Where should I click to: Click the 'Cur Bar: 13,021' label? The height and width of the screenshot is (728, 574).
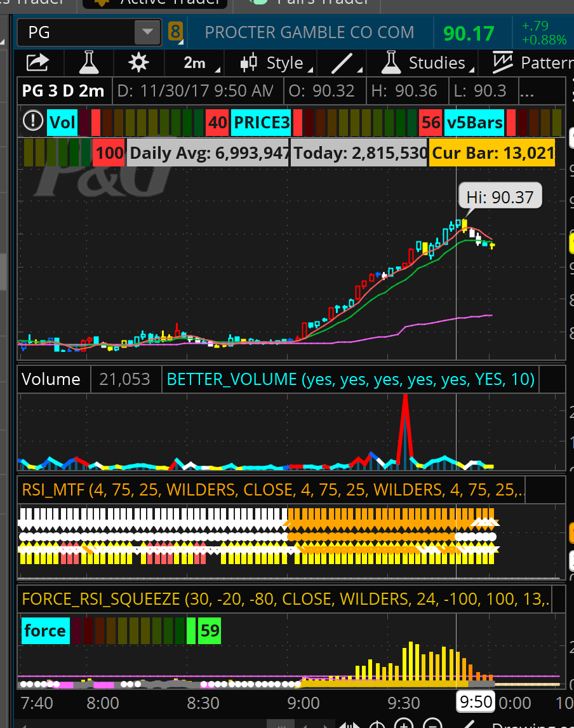[492, 152]
